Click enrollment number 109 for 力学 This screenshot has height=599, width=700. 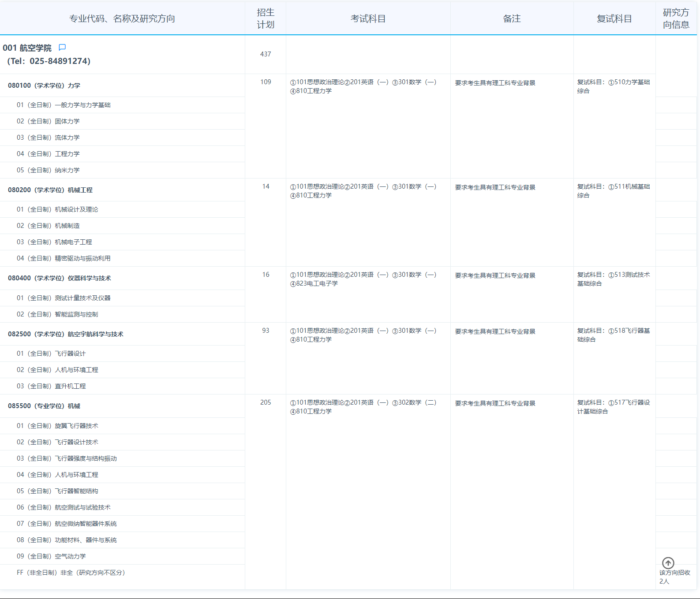266,82
